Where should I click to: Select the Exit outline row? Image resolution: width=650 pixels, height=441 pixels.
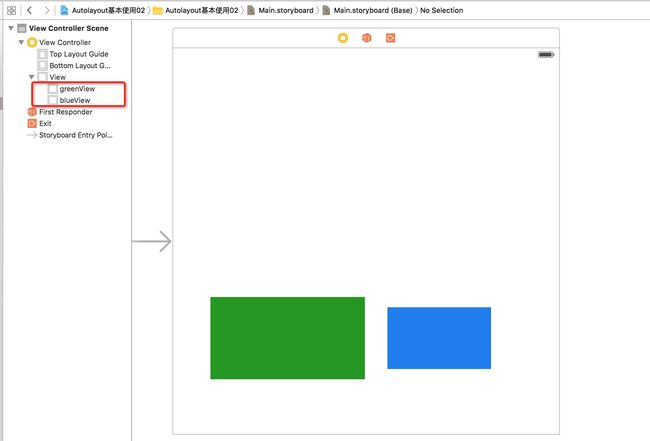click(45, 124)
